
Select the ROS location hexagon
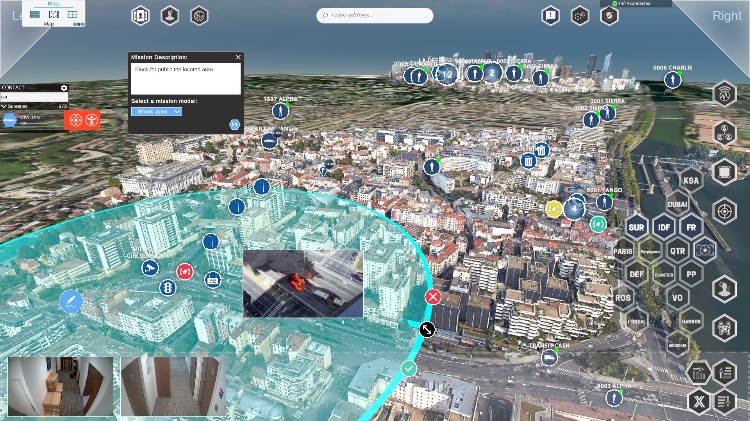[623, 298]
